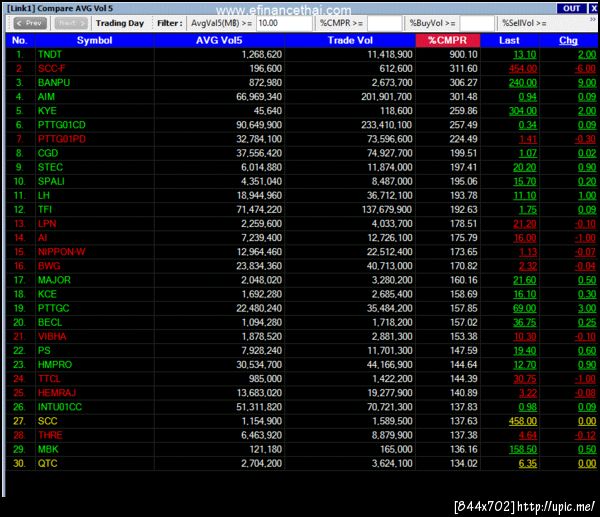Click PS trade volume 11,701,300
The image size is (600, 517).
390,351
